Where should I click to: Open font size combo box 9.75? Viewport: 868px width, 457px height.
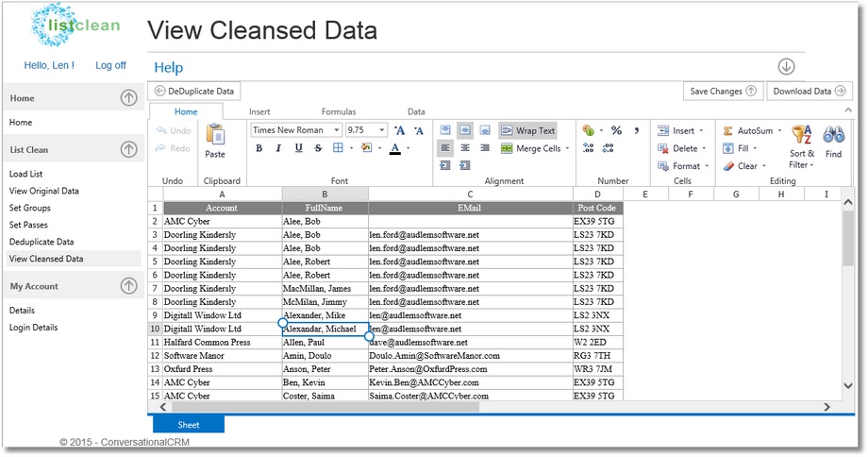click(x=366, y=130)
